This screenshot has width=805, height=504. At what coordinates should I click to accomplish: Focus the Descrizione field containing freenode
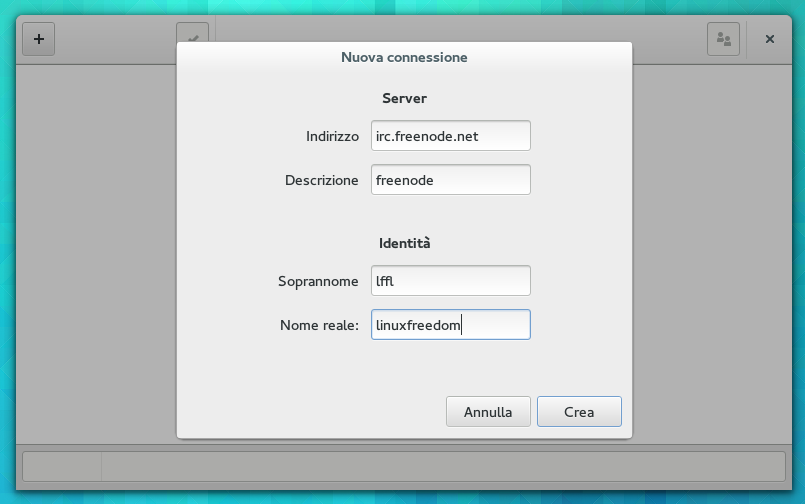451,180
